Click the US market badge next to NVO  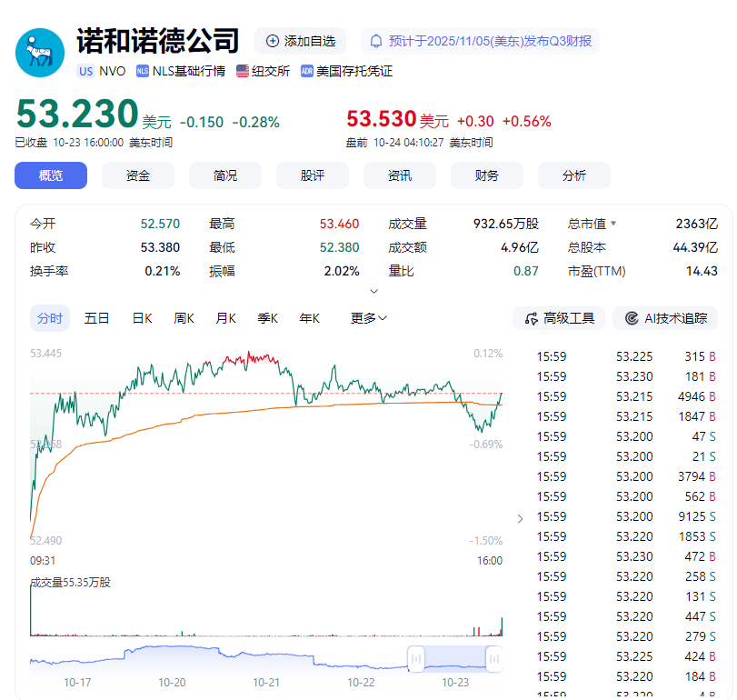[86, 71]
